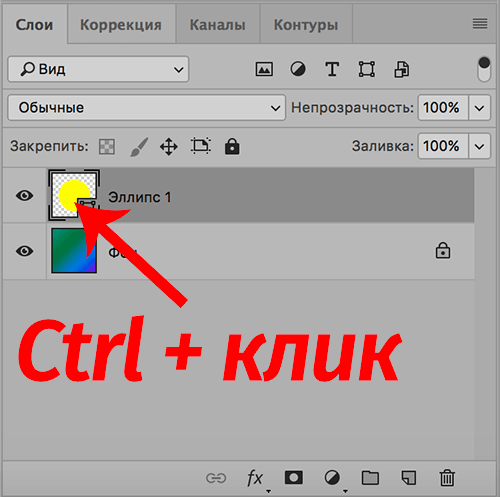Expand the Непрозрачность slider arrow
The width and height of the screenshot is (500, 497).
tap(480, 108)
